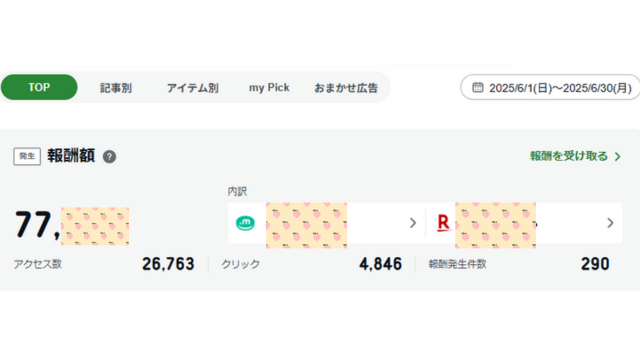Open the アイテム別 tab
Viewport: 640px width, 360px height.
pos(193,88)
